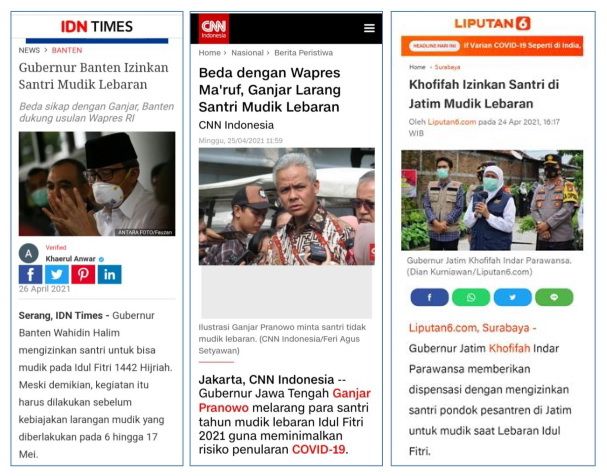This screenshot has width=607, height=476.
Task: Follow the red COVID-19 link
Action: 318,449
